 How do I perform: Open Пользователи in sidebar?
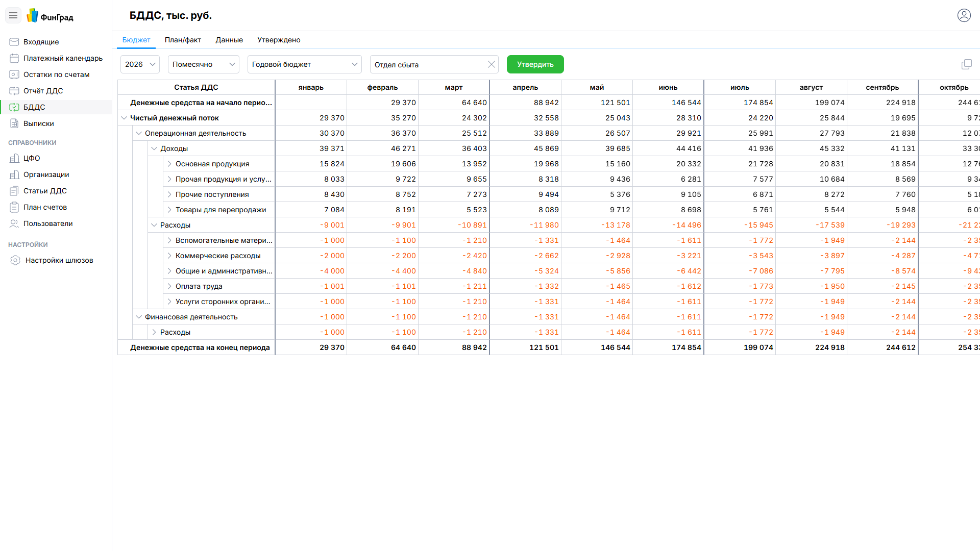pos(48,223)
